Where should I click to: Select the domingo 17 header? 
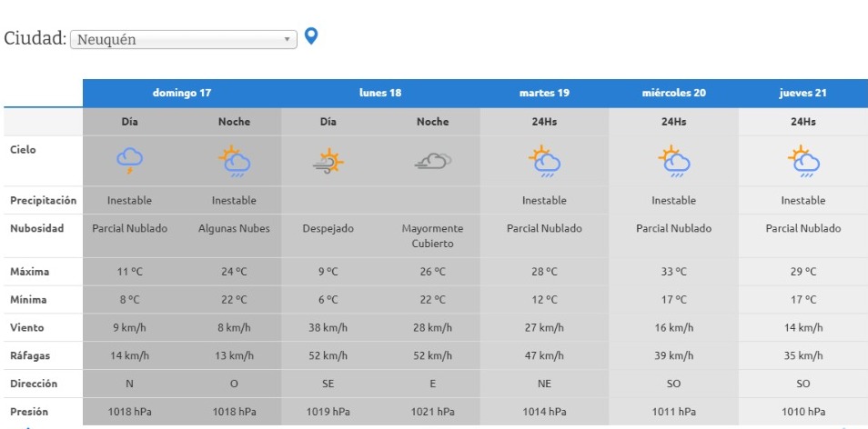coord(182,94)
